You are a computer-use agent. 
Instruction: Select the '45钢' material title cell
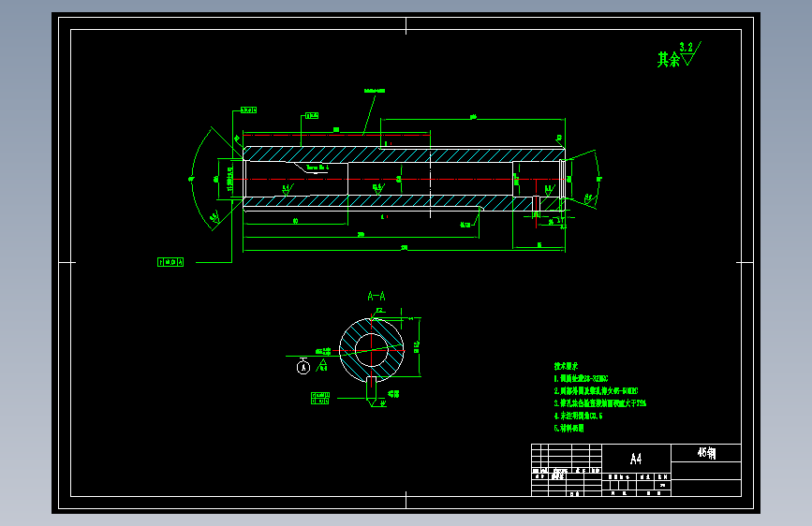pos(706,453)
